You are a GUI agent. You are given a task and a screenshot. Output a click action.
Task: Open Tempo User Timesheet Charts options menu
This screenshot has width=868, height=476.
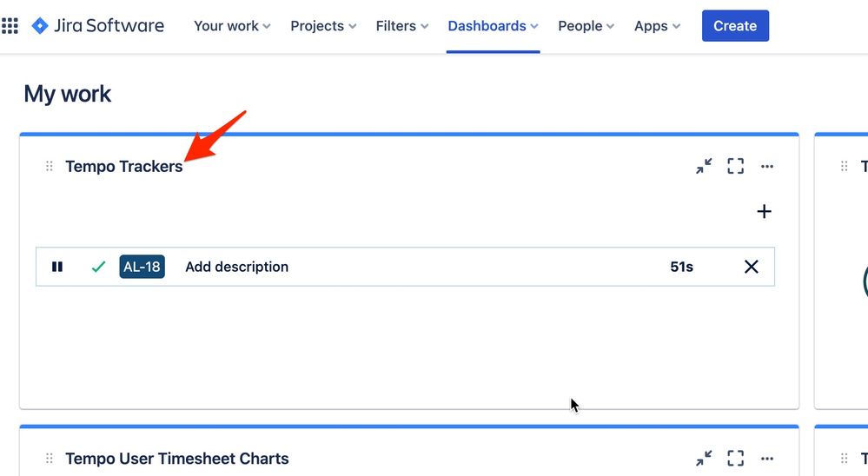[766, 459]
